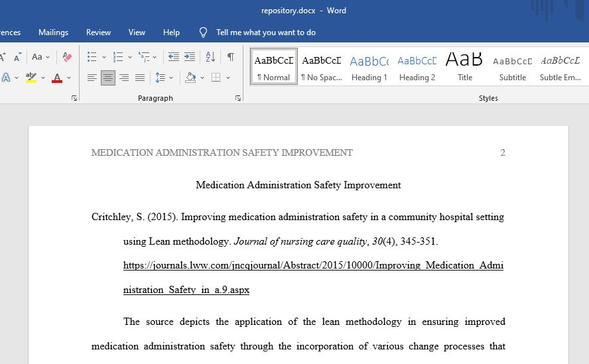Expand the Change Case dropdown arrow
This screenshot has height=364, width=589.
(x=48, y=58)
